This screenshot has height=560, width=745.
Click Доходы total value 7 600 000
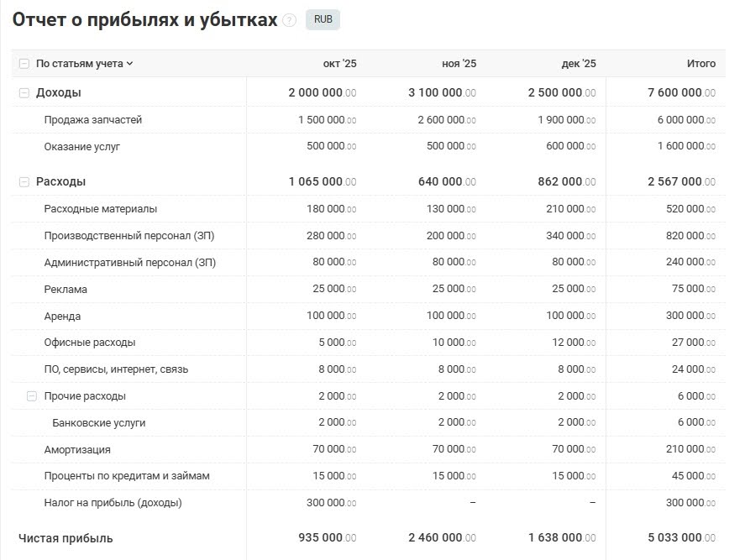click(674, 93)
